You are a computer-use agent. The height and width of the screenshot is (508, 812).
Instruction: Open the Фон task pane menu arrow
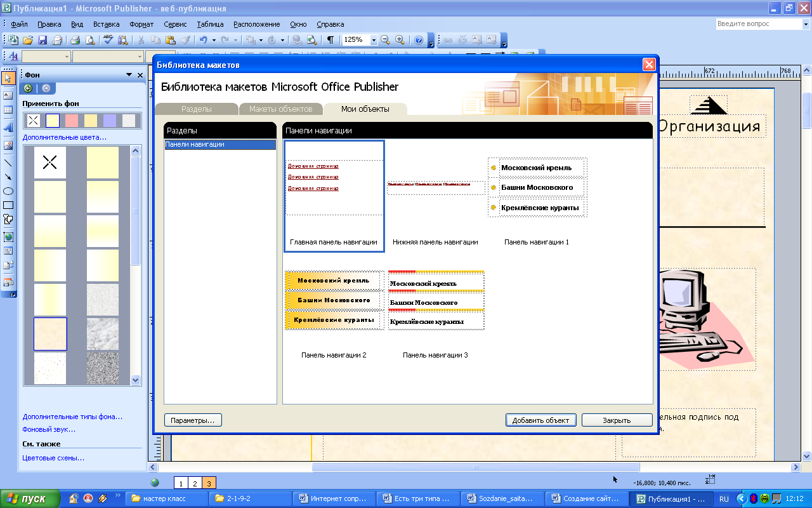[x=129, y=75]
